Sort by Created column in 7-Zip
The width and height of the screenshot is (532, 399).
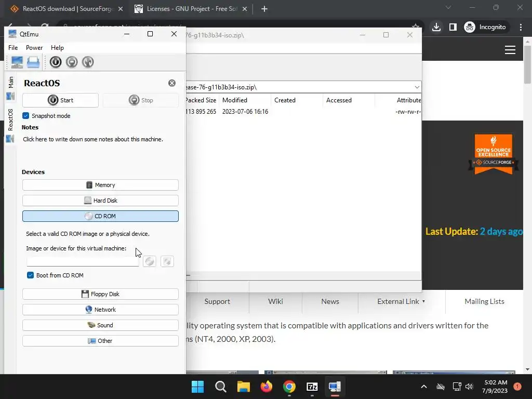(x=297, y=100)
